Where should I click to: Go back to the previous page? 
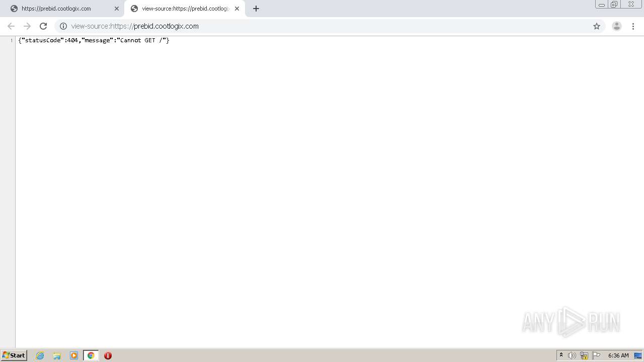click(x=11, y=26)
